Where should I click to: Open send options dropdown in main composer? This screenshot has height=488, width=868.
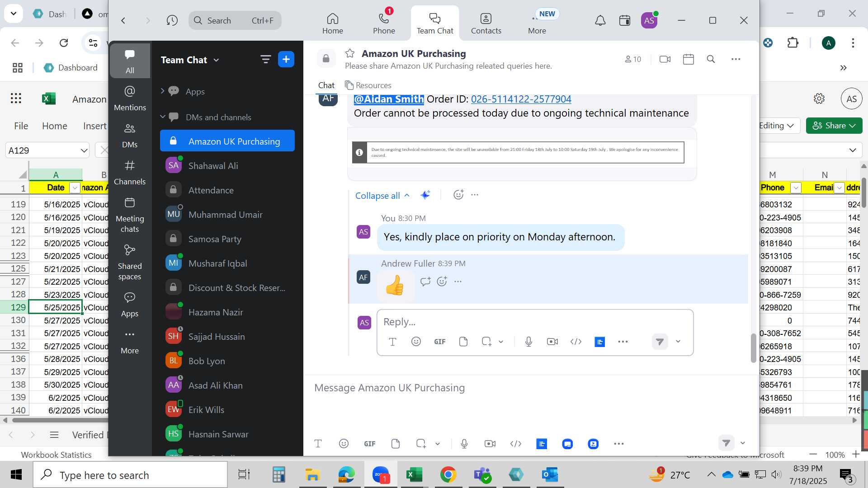point(743,443)
